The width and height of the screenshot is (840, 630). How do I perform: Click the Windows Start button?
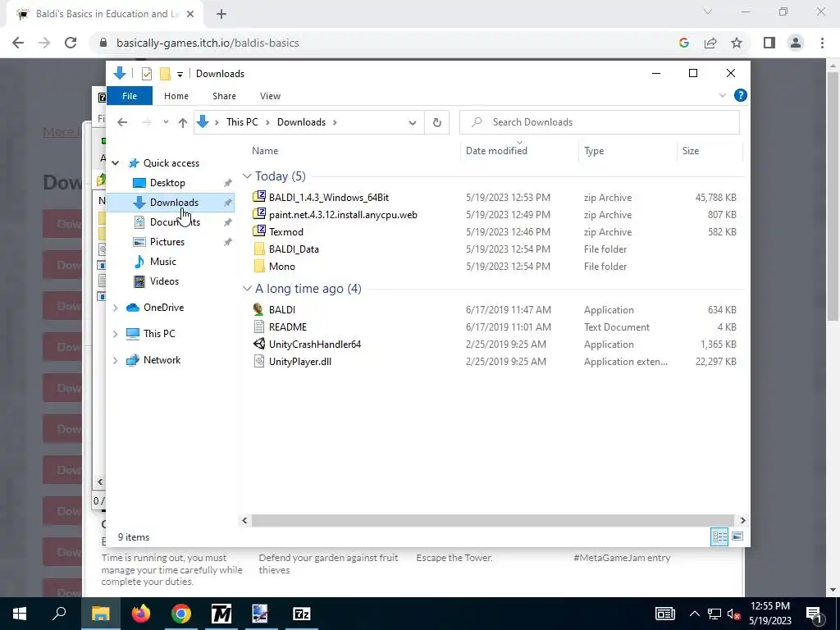click(20, 614)
